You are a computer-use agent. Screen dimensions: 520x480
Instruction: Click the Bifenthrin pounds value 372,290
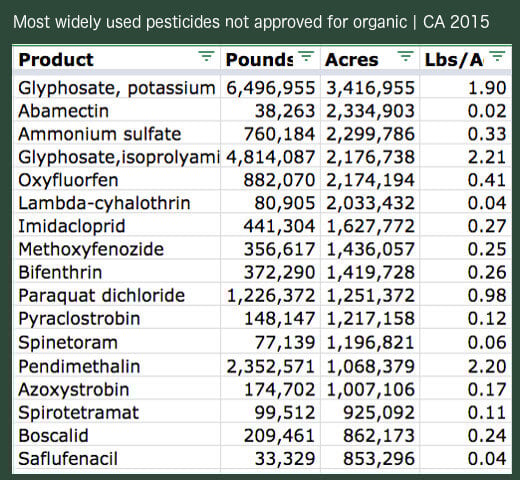point(279,272)
